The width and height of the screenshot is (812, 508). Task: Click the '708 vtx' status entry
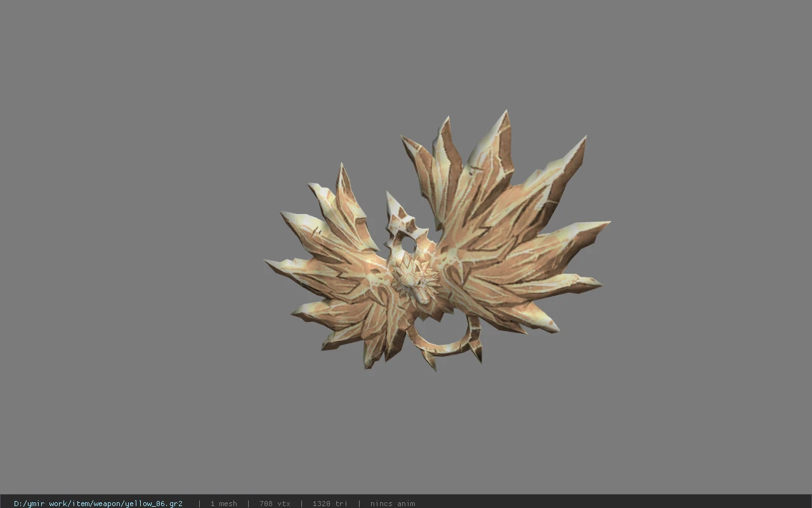[275, 504]
